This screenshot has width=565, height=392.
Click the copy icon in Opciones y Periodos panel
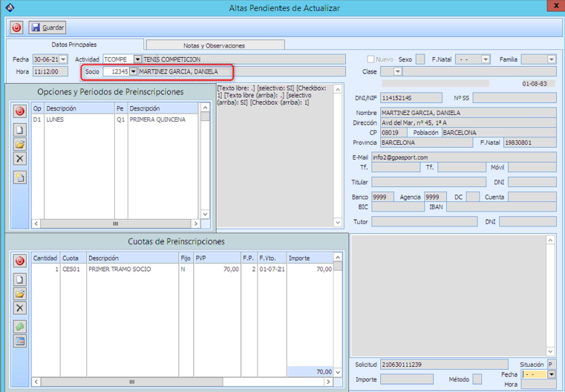click(20, 177)
